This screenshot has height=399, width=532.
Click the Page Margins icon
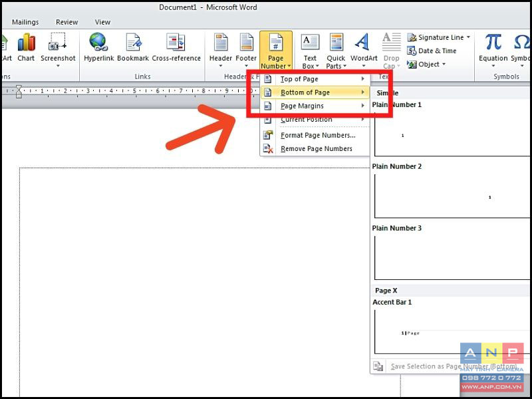tap(268, 106)
